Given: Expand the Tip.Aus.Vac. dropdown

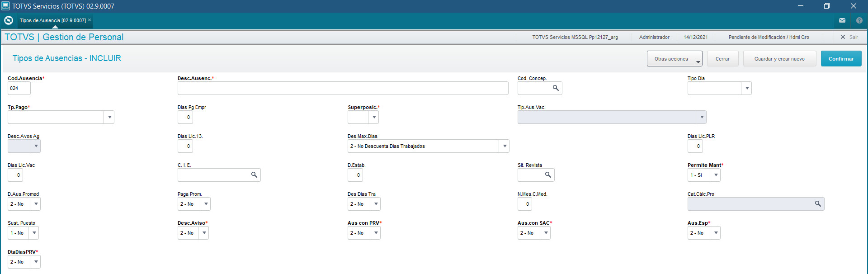Looking at the screenshot, I should tap(702, 117).
